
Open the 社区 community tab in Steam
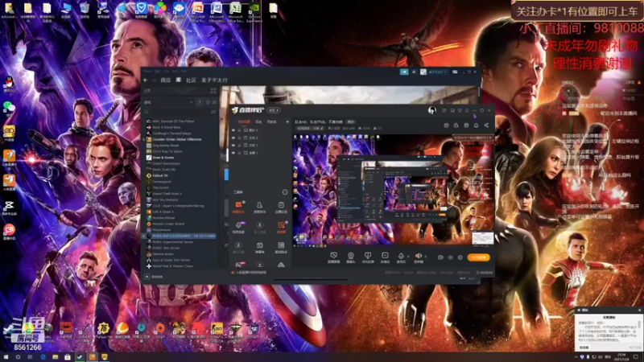point(191,80)
